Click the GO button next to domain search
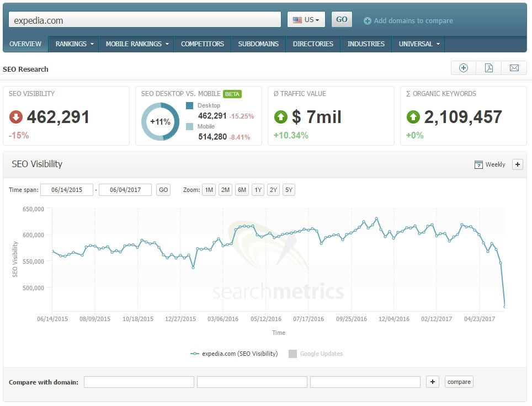Viewport: 532px width, 406px height. tap(342, 20)
